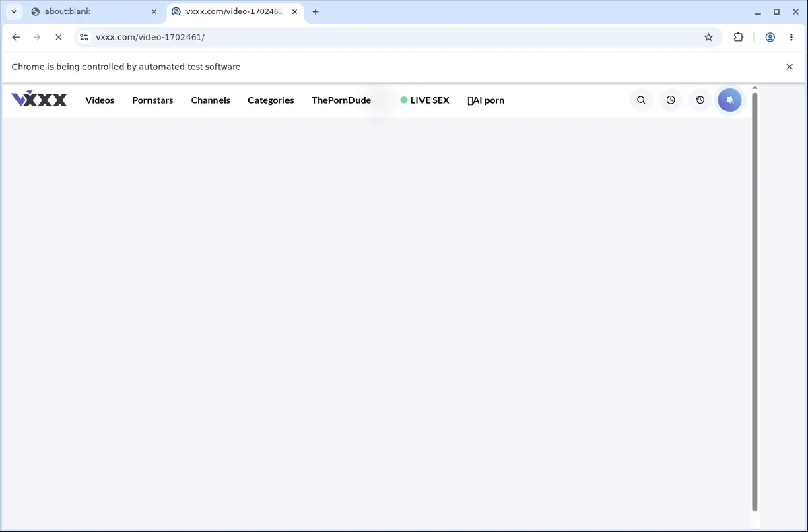The width and height of the screenshot is (808, 532).
Task: Open the Channels menu item
Action: [x=211, y=100]
